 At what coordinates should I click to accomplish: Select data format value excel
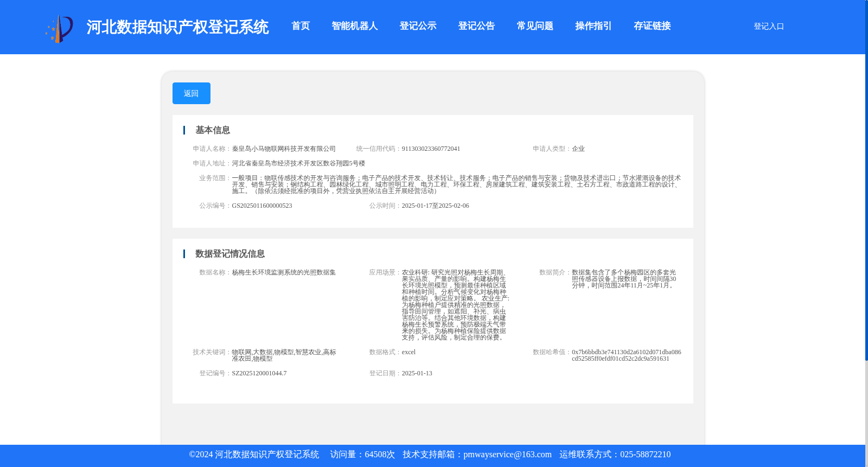409,352
